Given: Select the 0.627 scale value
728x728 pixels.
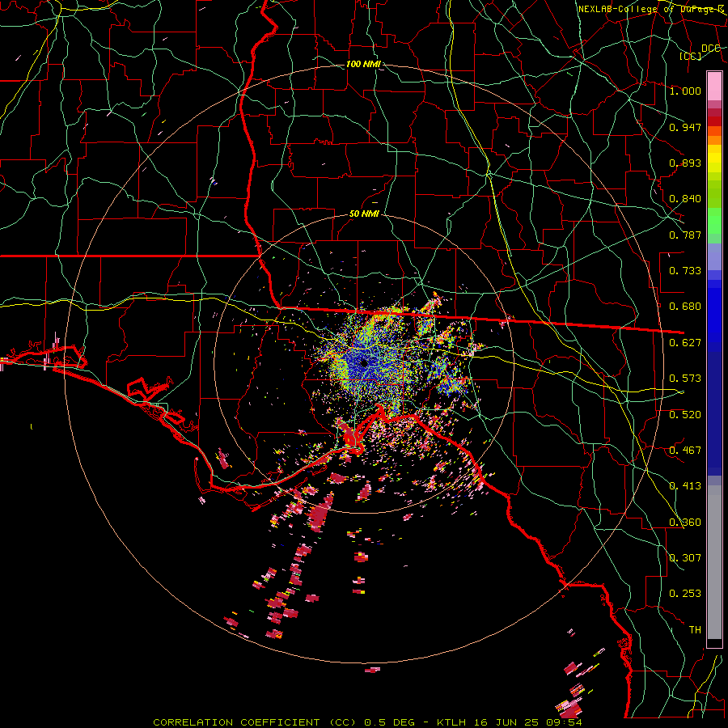Looking at the screenshot, I should (685, 343).
